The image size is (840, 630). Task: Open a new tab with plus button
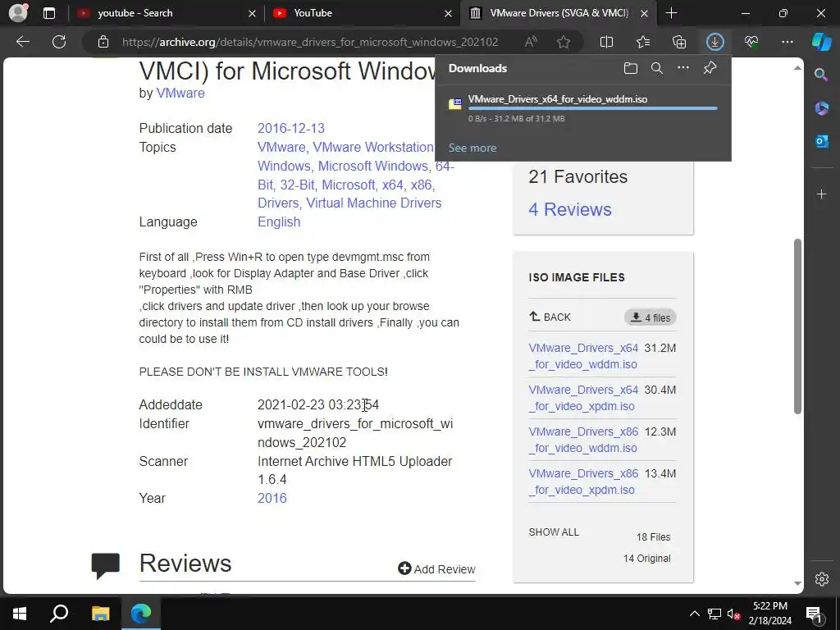coord(671,13)
